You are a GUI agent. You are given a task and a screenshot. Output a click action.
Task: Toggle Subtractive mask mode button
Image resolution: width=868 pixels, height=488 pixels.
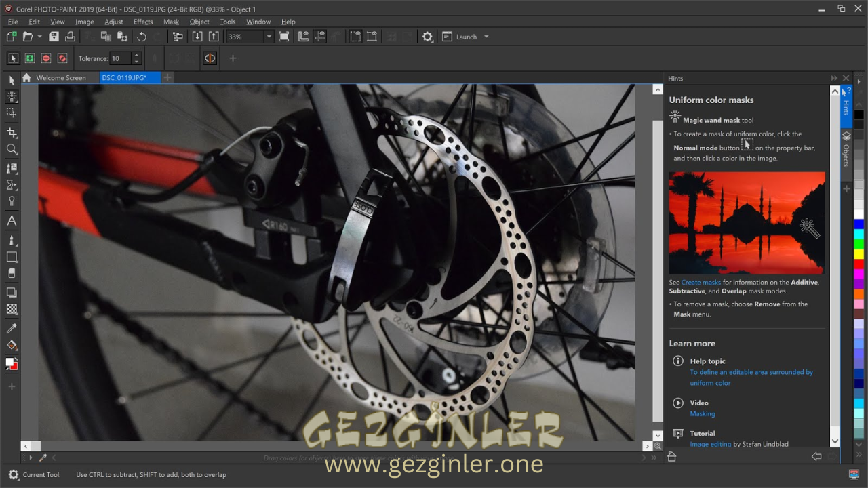(46, 58)
